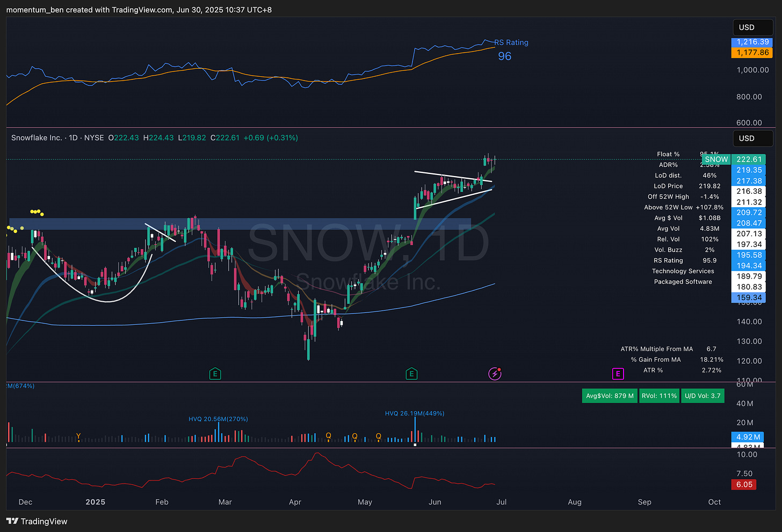Click the Oct label on time axis
Viewport: 782px width, 532px height.
714,502
